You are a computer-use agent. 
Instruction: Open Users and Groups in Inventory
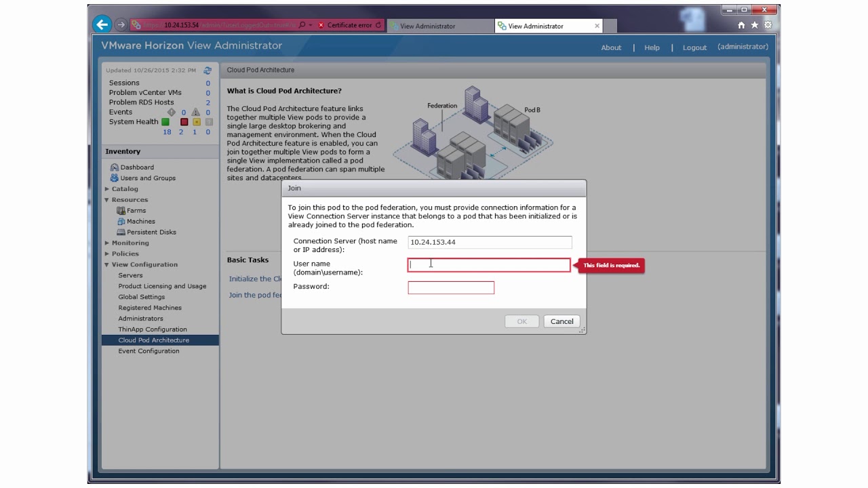(148, 178)
